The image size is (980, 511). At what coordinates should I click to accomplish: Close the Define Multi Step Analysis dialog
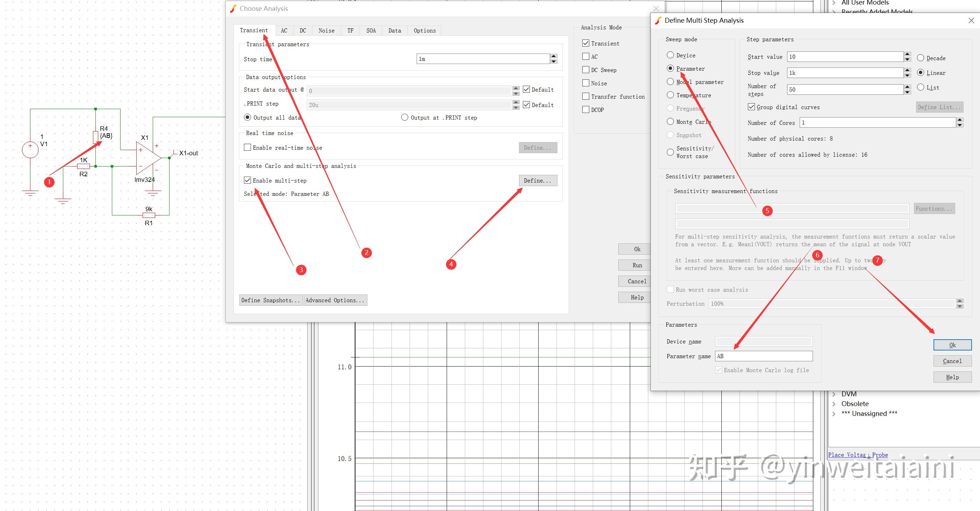(x=971, y=21)
